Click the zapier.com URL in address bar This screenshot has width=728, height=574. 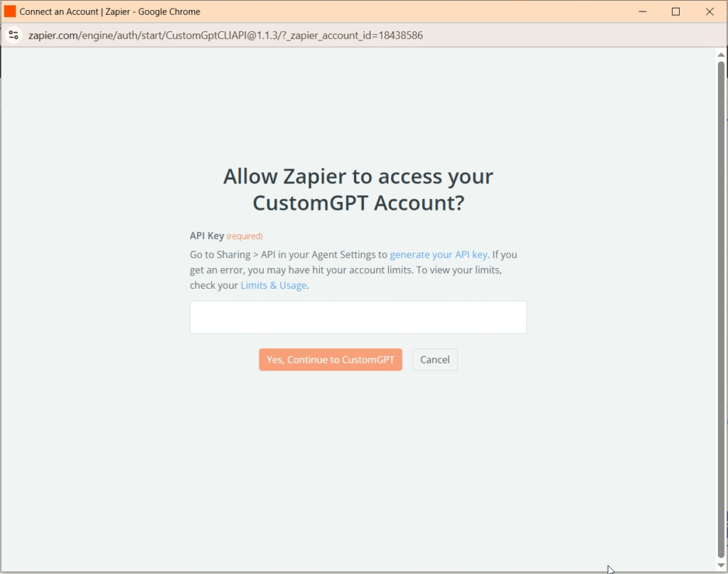(226, 34)
